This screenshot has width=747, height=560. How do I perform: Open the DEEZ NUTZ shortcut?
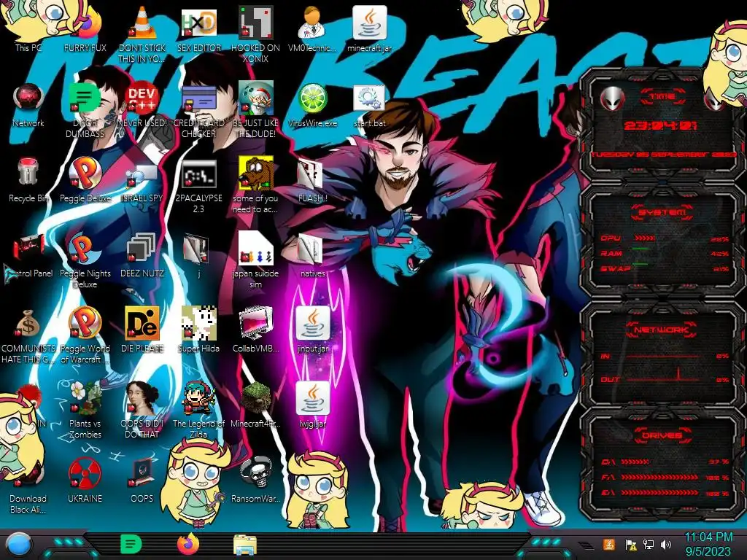[142, 254]
